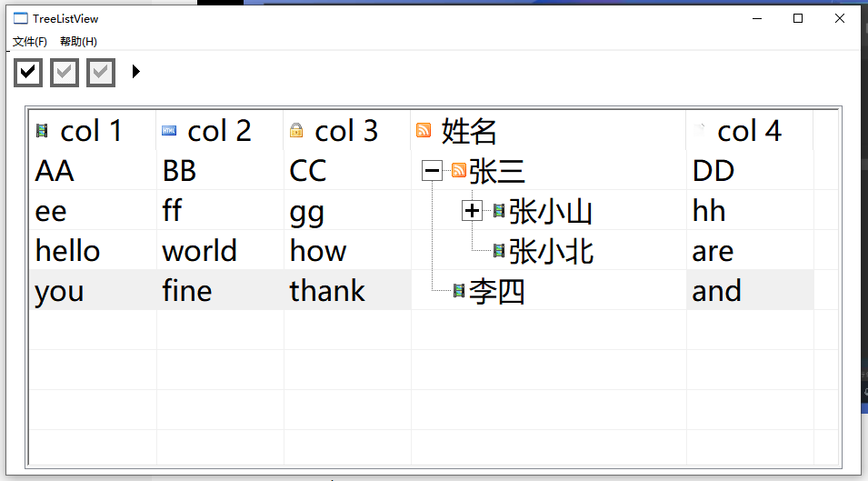Select the 张小北 tree item
Screen dimensions: 868x481
551,251
